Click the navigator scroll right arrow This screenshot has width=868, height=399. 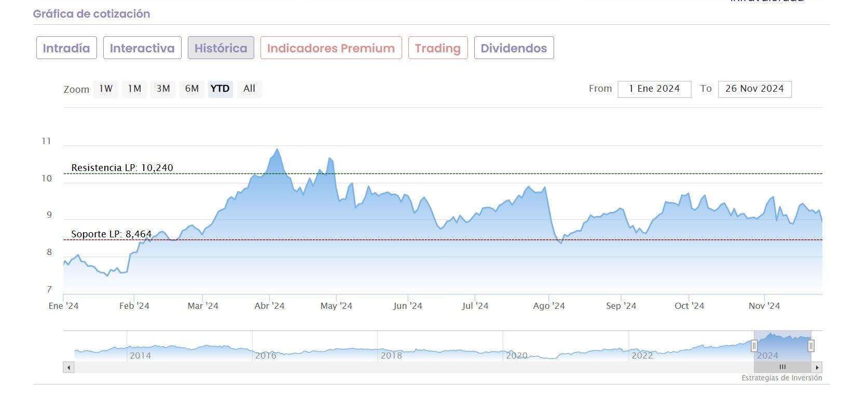(x=817, y=367)
